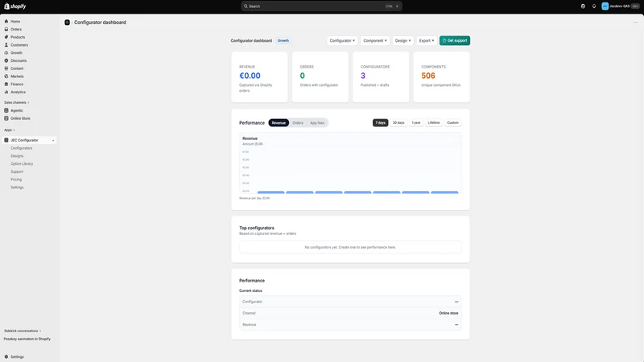Viewport: 644px width, 362px height.
Task: Click the app icon in breadcrumb
Action: coord(68,23)
